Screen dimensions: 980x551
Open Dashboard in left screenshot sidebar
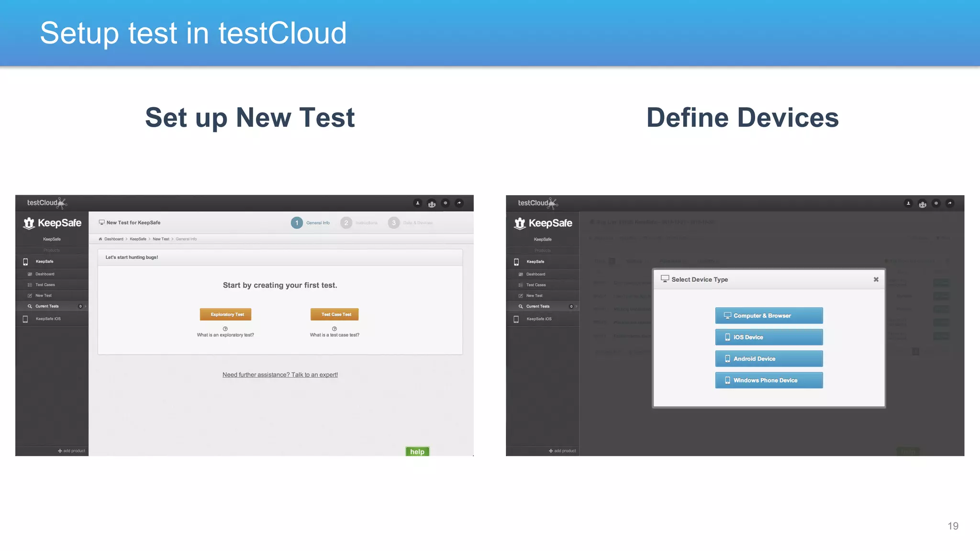(x=52, y=274)
